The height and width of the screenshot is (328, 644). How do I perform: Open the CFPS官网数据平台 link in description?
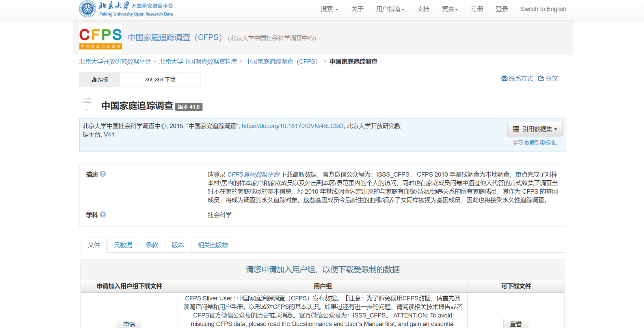[x=253, y=174]
